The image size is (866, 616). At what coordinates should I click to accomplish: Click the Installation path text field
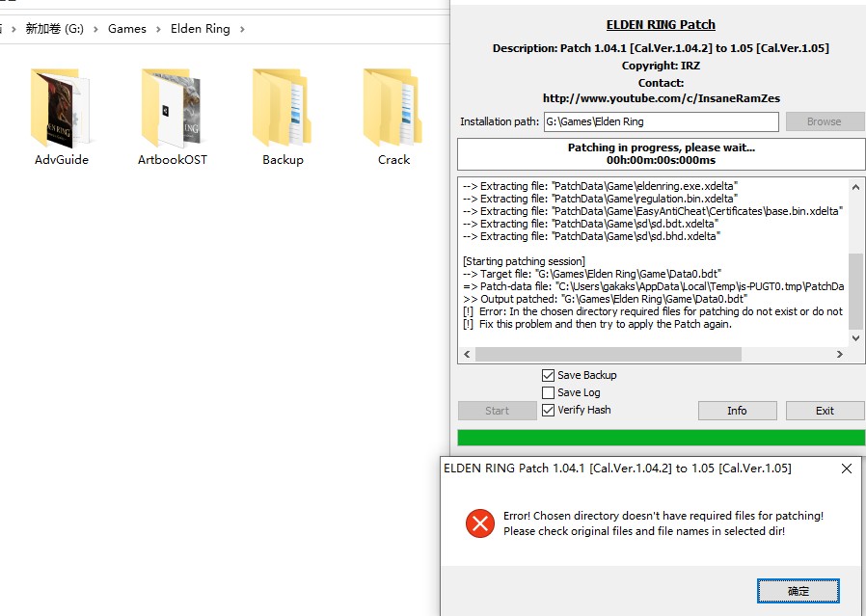[x=660, y=121]
